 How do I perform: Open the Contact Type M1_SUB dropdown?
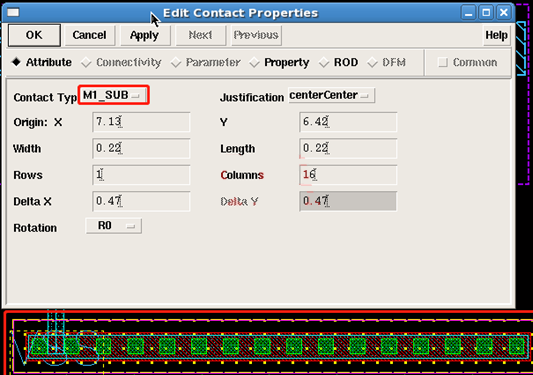114,95
